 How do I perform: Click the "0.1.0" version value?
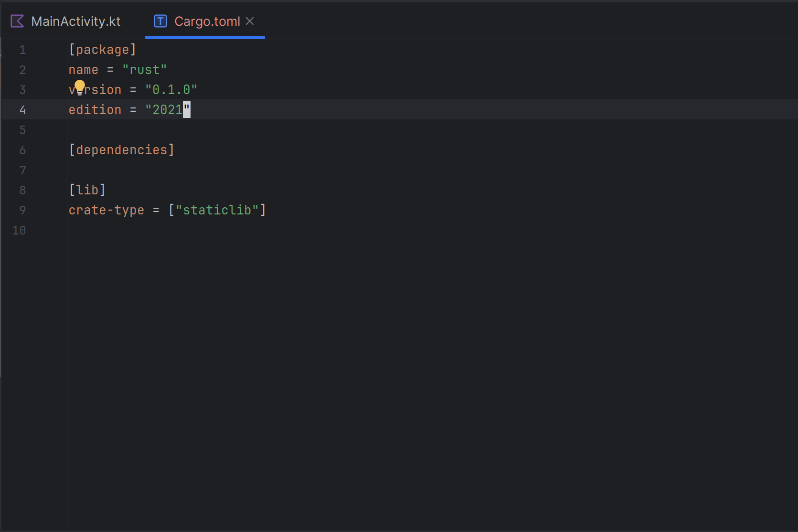point(171,90)
